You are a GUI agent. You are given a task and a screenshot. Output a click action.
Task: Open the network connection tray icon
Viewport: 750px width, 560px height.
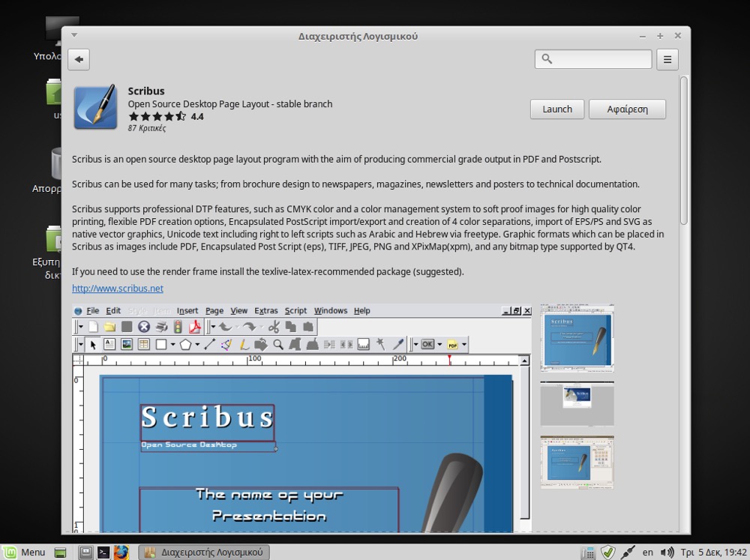pyautogui.click(x=628, y=553)
